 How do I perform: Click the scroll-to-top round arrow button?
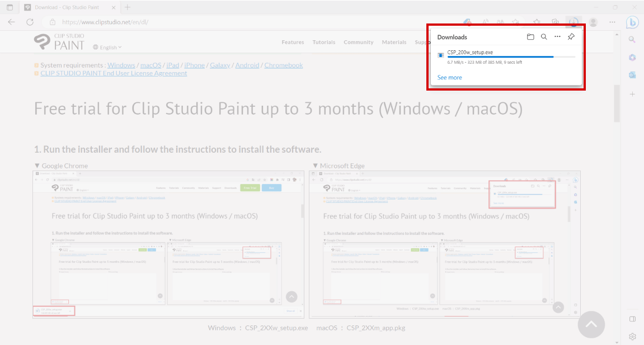tap(591, 324)
